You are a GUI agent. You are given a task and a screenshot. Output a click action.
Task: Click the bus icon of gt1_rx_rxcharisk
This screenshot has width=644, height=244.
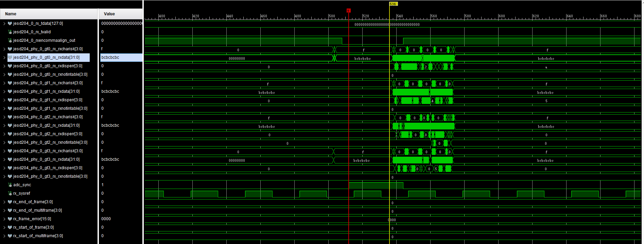10,83
